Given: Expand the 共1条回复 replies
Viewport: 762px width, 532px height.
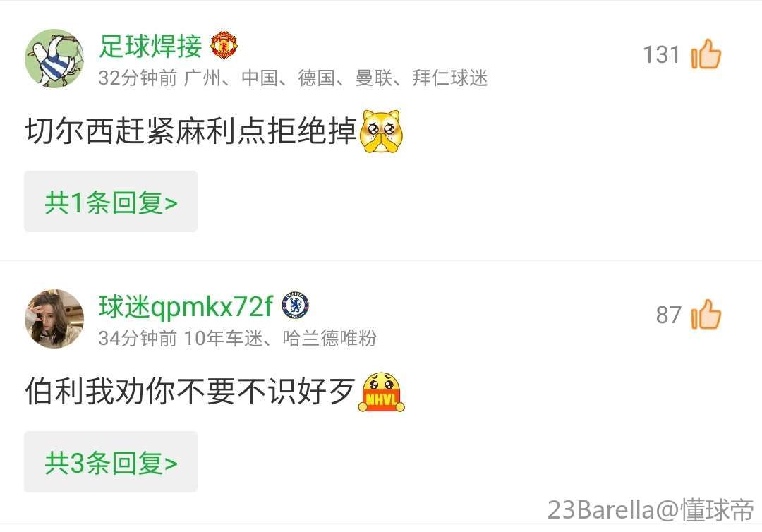Looking at the screenshot, I should click(111, 202).
